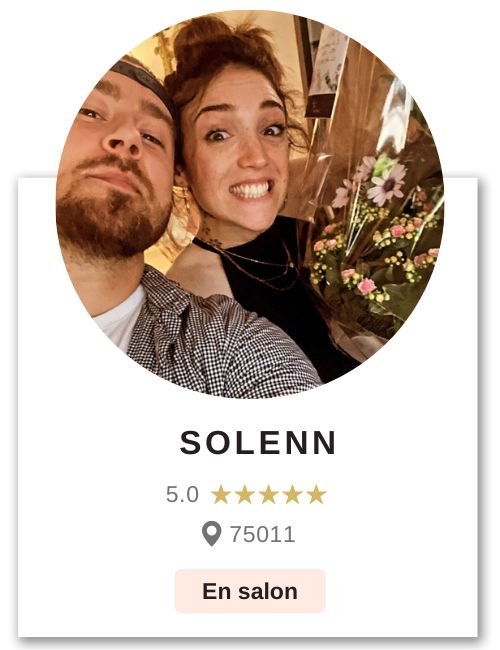Click the bearded man in the profile photo

tap(114, 174)
